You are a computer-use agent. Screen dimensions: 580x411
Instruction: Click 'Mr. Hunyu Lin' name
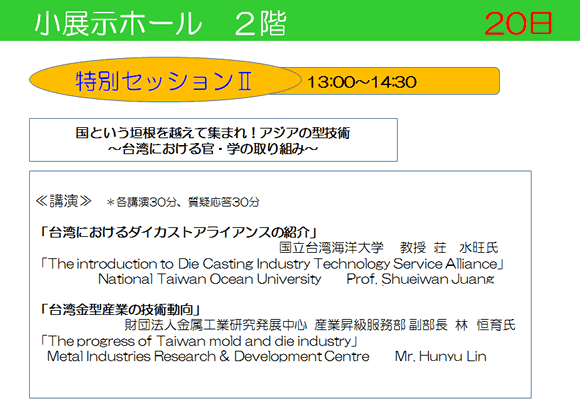[441, 356]
